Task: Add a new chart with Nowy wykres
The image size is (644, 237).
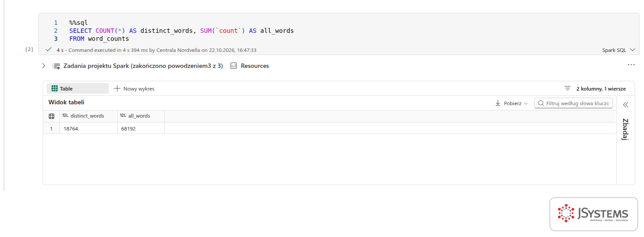Action: click(x=134, y=88)
